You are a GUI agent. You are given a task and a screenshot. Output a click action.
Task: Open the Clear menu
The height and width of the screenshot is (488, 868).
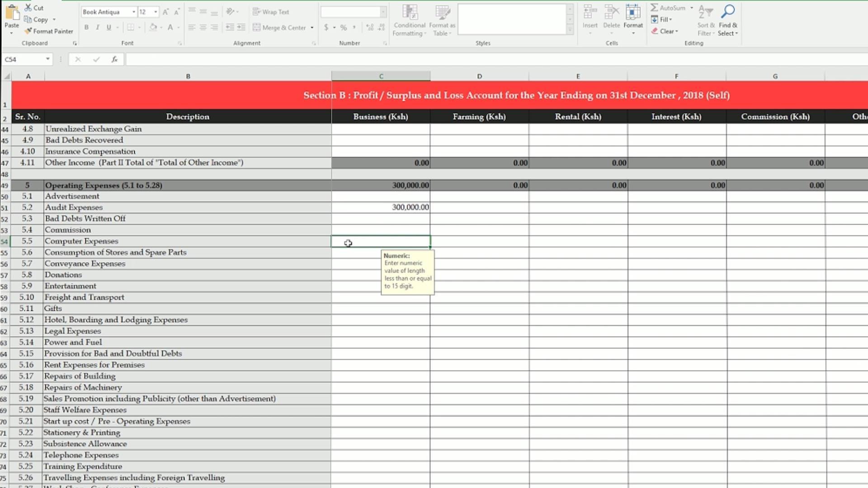click(x=665, y=31)
